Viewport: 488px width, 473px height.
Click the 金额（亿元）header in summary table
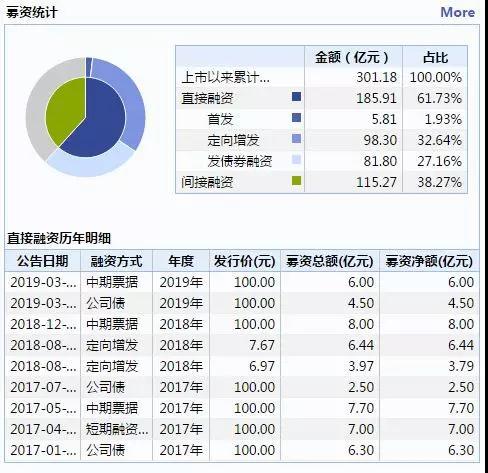pos(353,57)
